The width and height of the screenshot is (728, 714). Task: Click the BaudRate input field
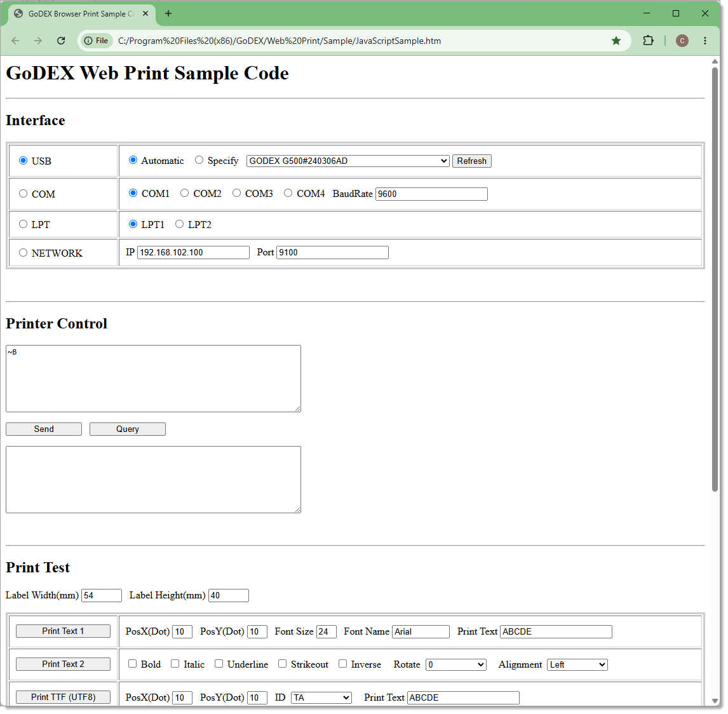pos(431,194)
